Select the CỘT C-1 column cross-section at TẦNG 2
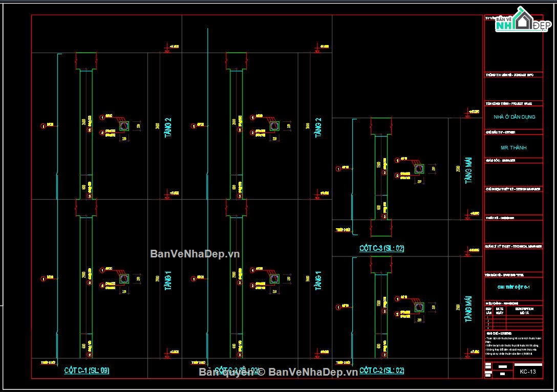This screenshot has height=392, width=557. tap(124, 126)
